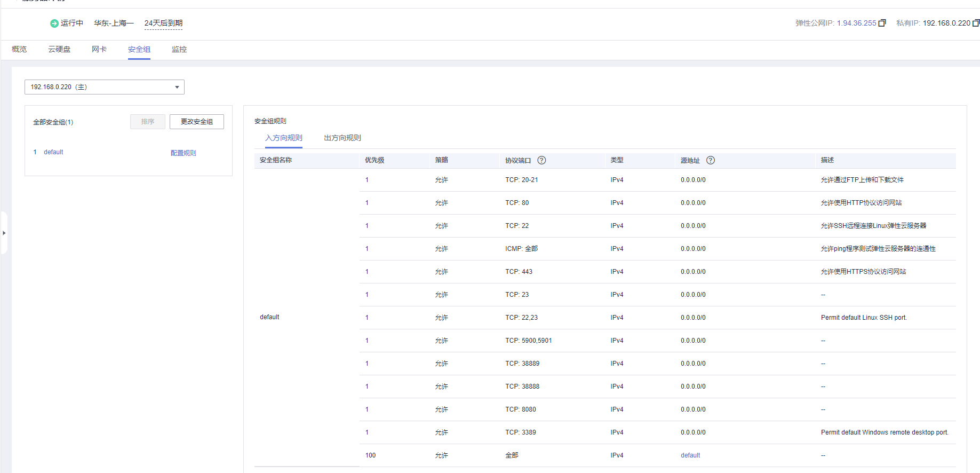Expand the collapsed left sidebar arrow

click(x=4, y=233)
